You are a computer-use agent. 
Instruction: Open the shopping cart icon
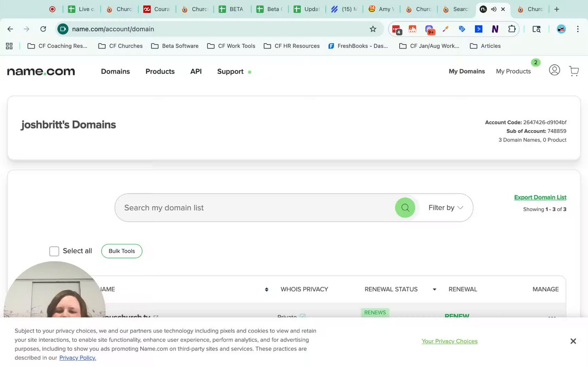574,71
